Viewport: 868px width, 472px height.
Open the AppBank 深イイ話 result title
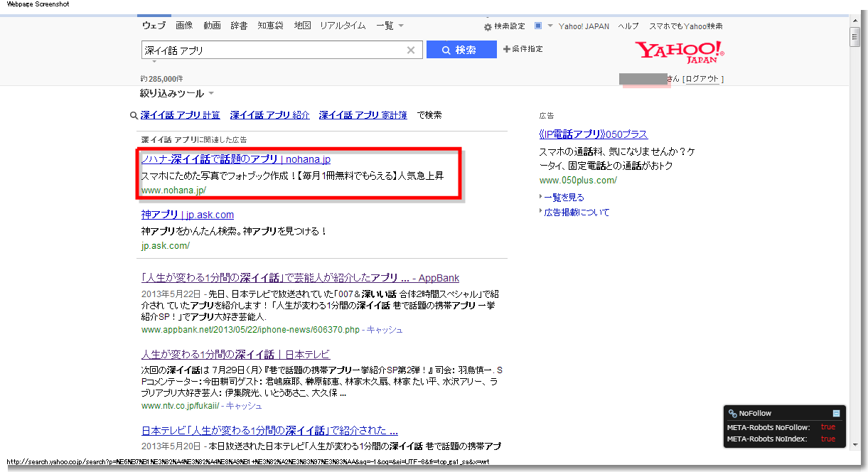[x=301, y=278]
